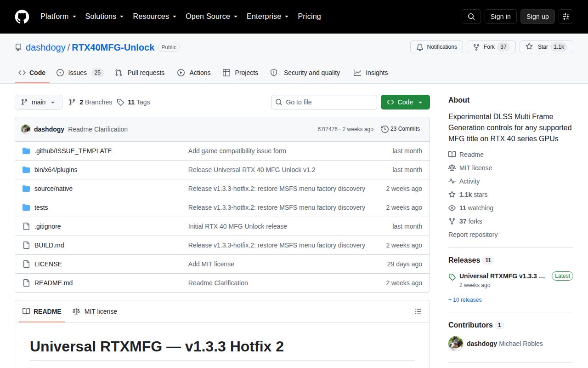This screenshot has height=368, width=588.
Task: Switch to the Issues tab
Action: point(80,73)
